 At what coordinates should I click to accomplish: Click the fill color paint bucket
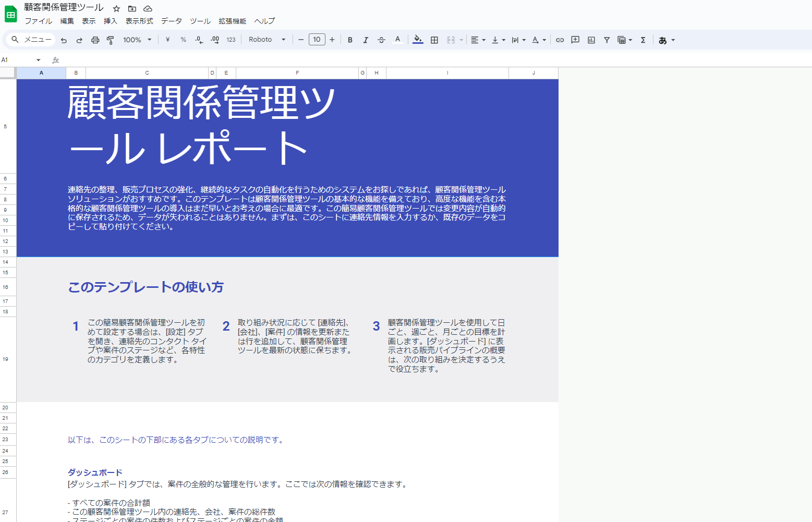point(417,40)
